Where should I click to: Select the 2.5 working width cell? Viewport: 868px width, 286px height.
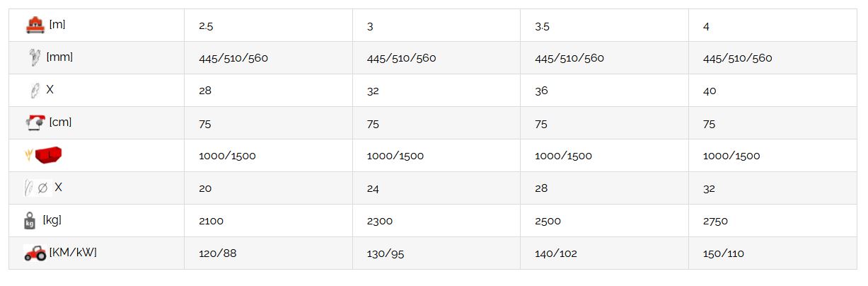(x=206, y=26)
